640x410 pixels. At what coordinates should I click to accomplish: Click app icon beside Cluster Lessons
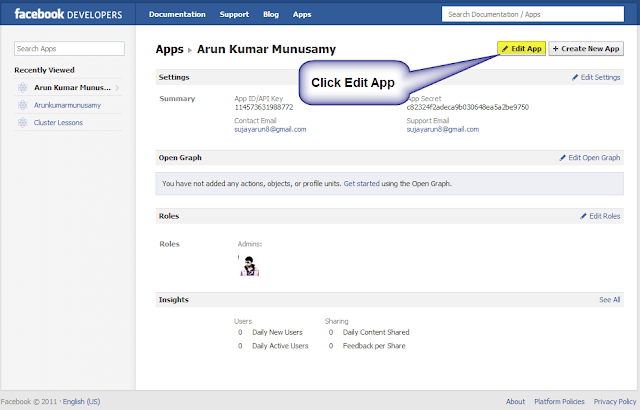point(22,122)
